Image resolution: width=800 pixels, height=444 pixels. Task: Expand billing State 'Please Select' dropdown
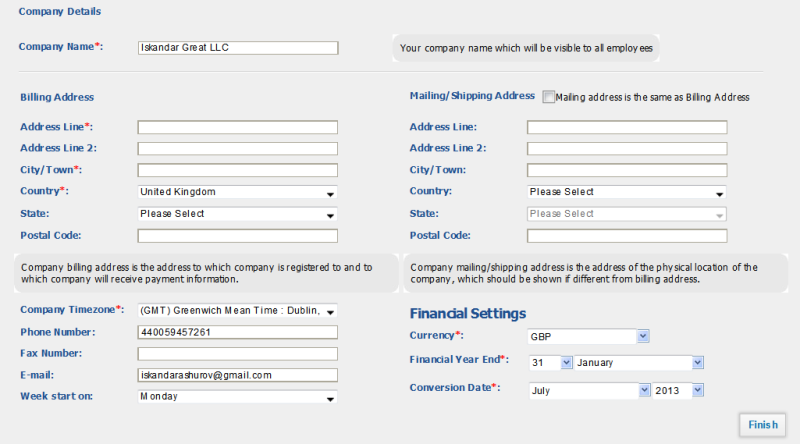(238, 214)
